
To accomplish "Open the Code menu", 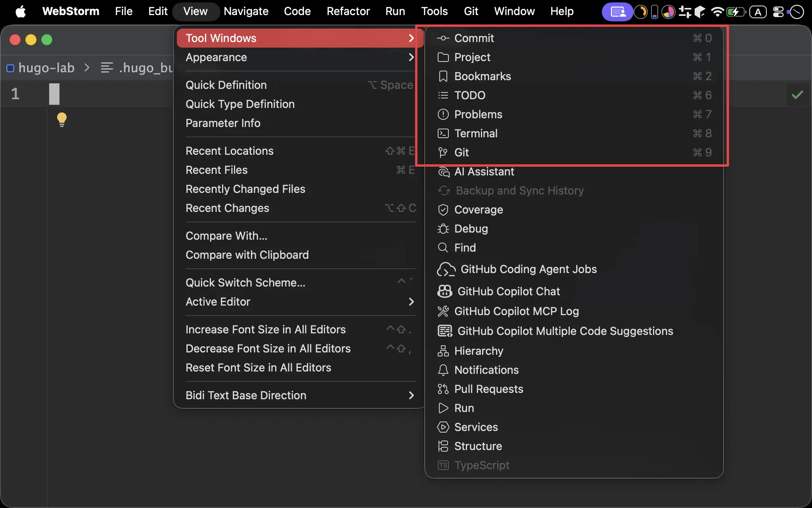I will coord(297,11).
